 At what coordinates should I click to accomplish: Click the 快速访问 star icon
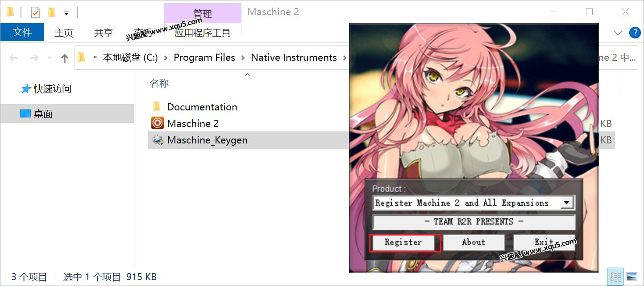coord(26,89)
